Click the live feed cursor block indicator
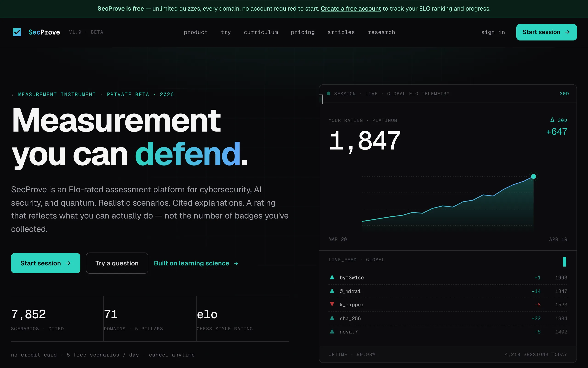This screenshot has width=588, height=368. tap(564, 262)
